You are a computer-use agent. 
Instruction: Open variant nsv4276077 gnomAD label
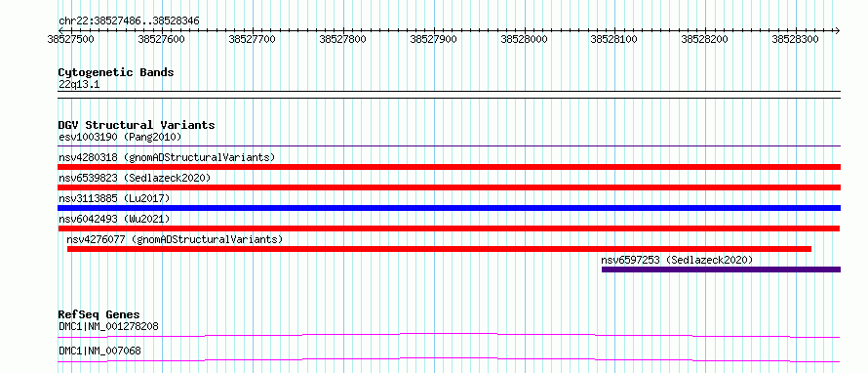click(175, 239)
